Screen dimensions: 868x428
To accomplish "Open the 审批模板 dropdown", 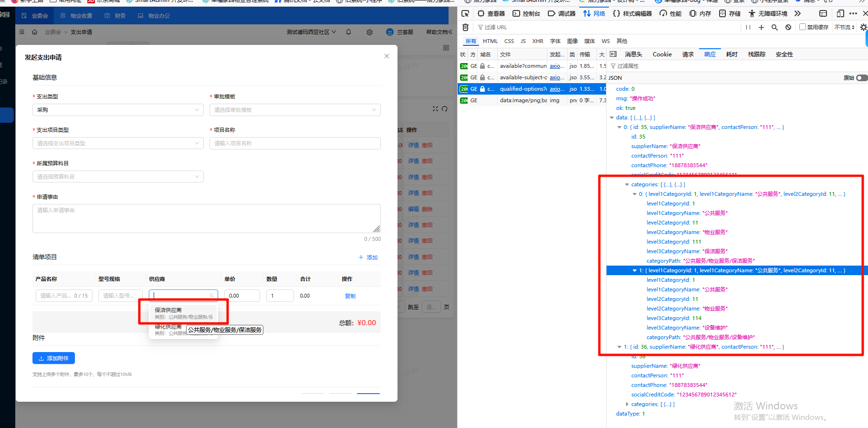I will pyautogui.click(x=294, y=110).
